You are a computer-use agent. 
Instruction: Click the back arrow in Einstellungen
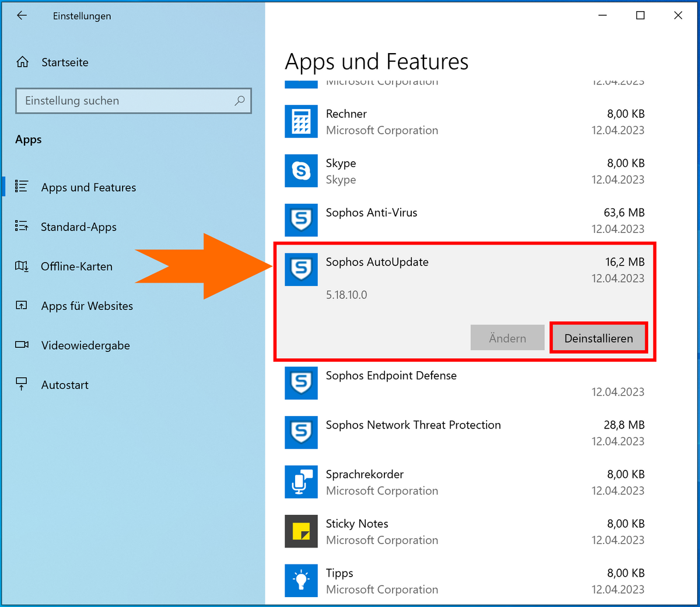point(22,16)
